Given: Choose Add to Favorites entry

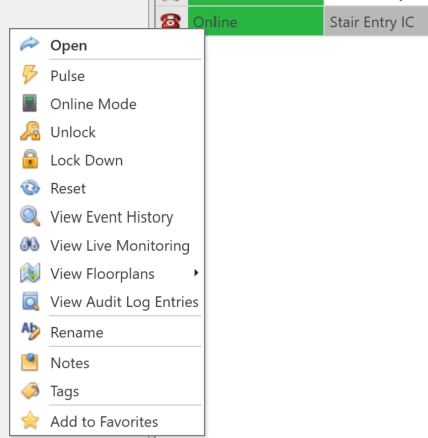Looking at the screenshot, I should coord(107,422).
